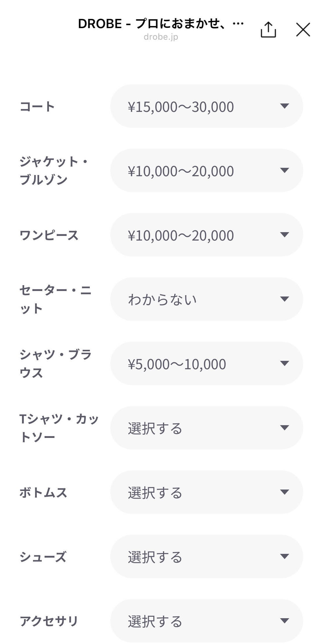Click the arrow icon on コート dropdown
The height and width of the screenshot is (644, 324).
285,106
